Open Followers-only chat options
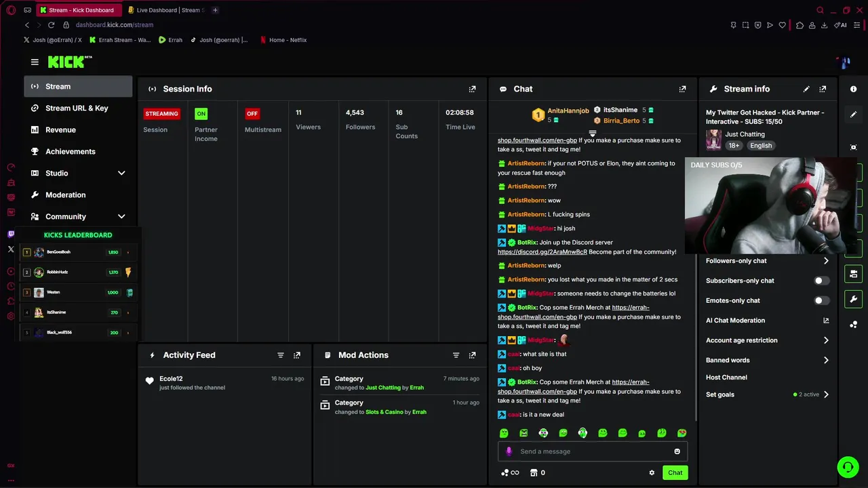This screenshot has width=868, height=488. tap(767, 261)
